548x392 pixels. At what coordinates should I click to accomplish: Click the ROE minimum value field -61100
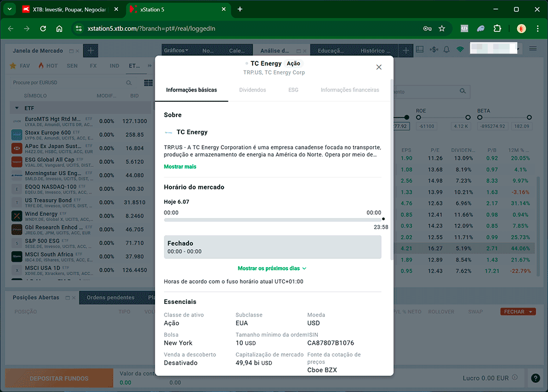tap(427, 126)
